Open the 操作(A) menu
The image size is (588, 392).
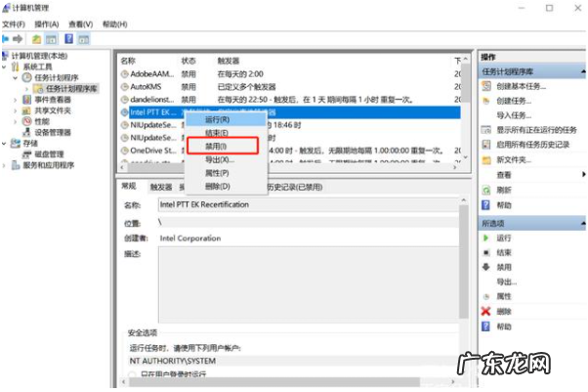click(47, 24)
